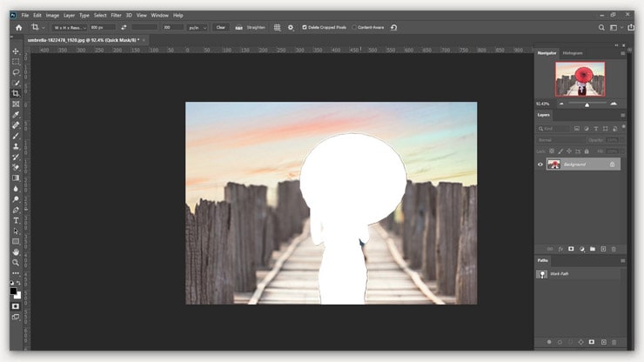Enable the Content-Aware checkbox
This screenshot has width=644, height=362.
pos(354,28)
